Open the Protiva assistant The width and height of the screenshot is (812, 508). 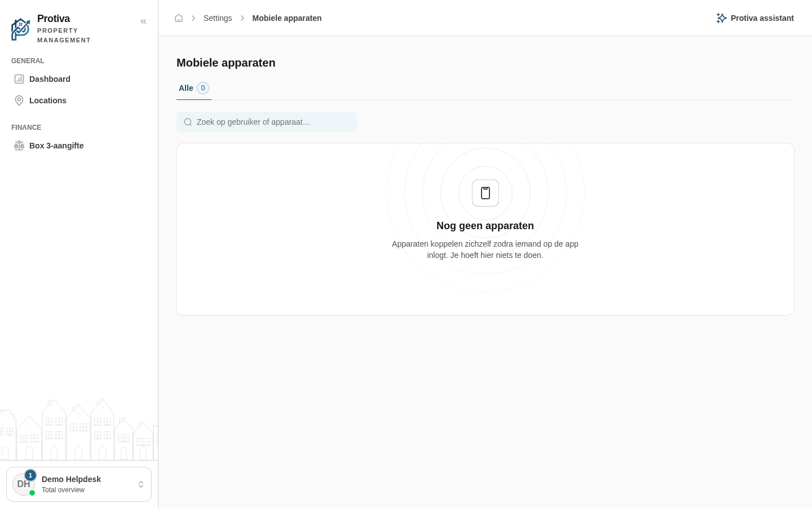[755, 18]
